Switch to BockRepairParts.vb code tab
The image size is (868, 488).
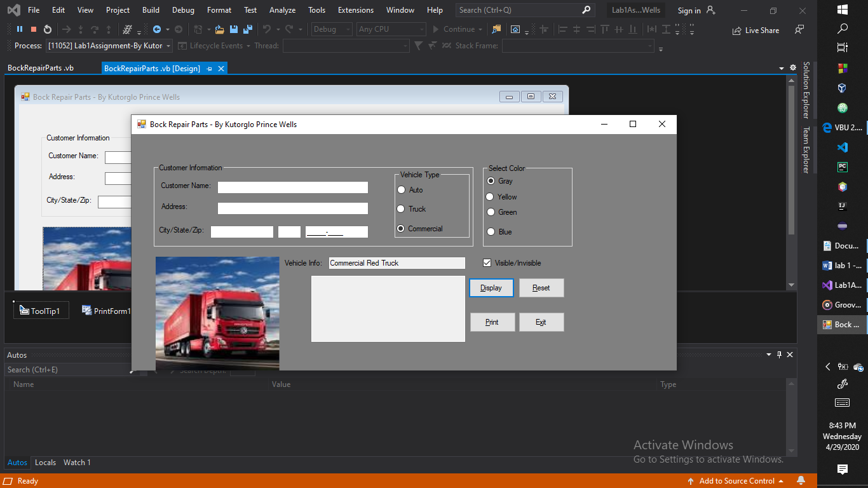pyautogui.click(x=41, y=68)
